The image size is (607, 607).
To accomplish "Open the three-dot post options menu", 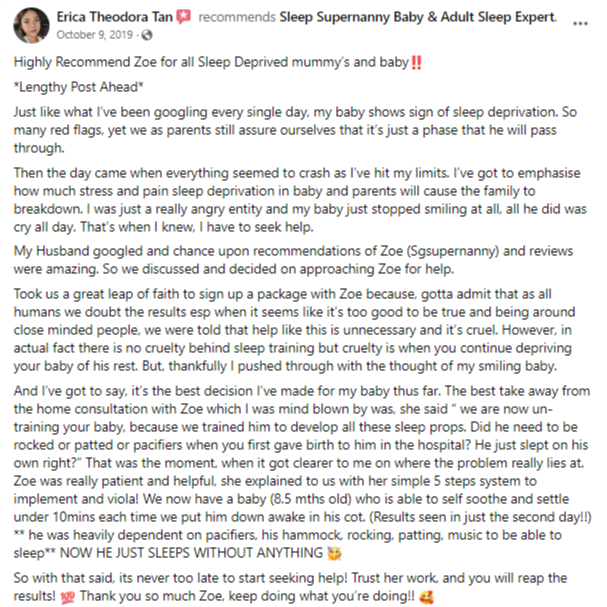I will [x=580, y=24].
